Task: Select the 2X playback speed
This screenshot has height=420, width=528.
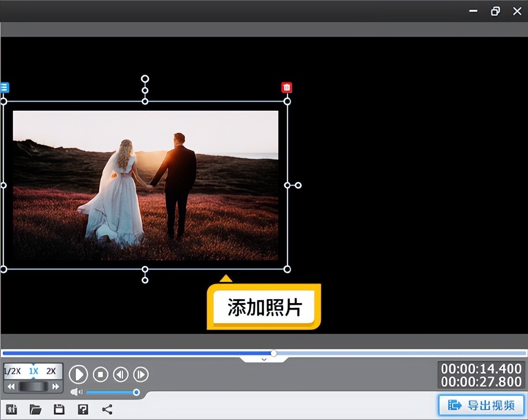Action: 51,371
